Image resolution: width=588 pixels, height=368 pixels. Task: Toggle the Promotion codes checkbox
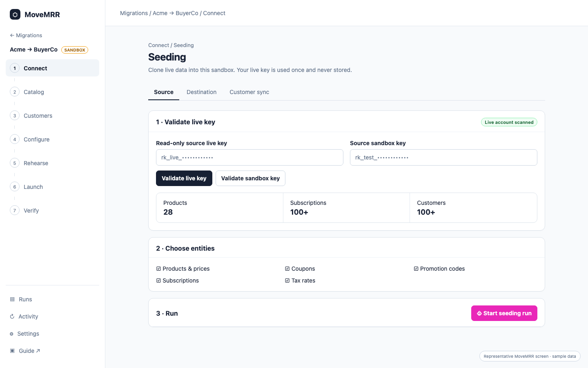coord(416,269)
